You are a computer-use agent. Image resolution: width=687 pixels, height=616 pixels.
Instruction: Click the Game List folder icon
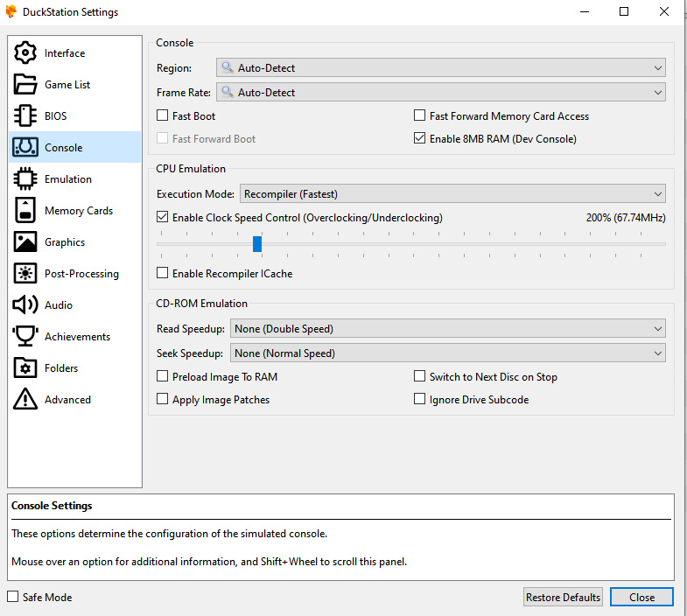(25, 85)
